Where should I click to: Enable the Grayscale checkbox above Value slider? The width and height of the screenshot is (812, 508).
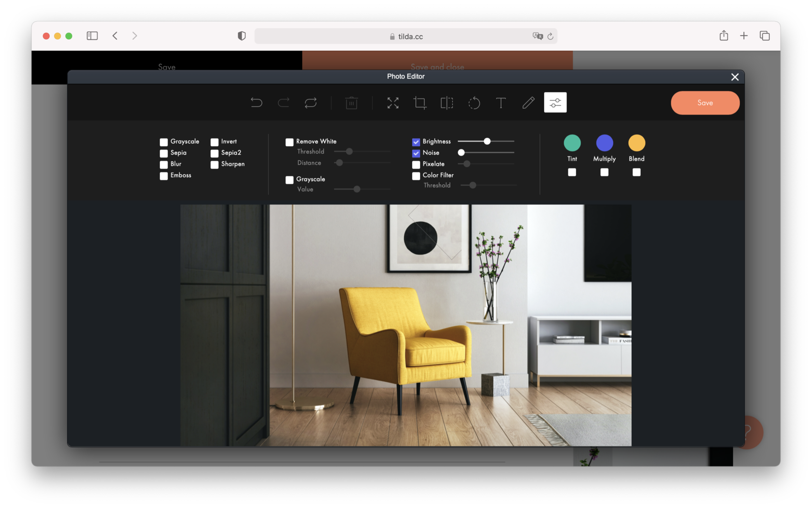(x=290, y=180)
